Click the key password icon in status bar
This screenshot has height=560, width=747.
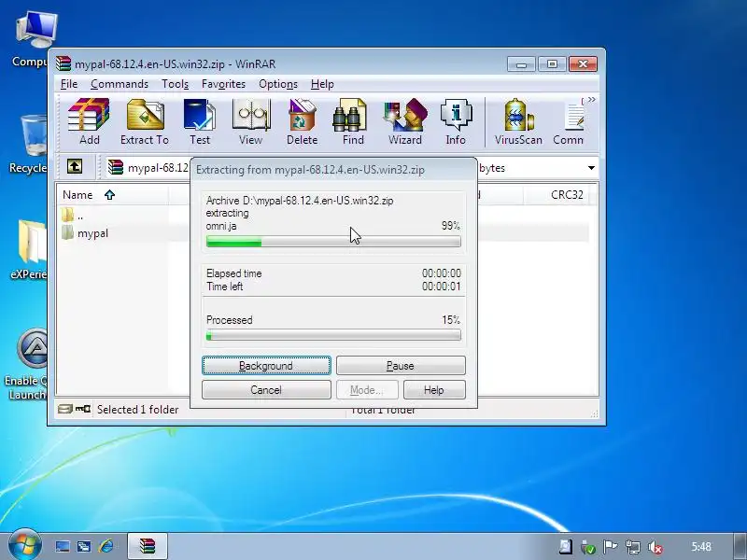click(83, 409)
